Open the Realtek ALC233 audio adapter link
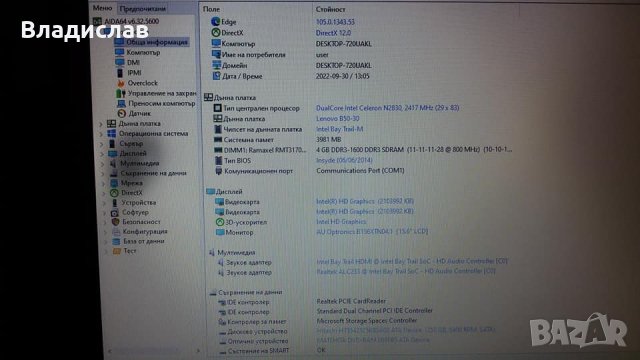The height and width of the screenshot is (360, 640). (406, 271)
